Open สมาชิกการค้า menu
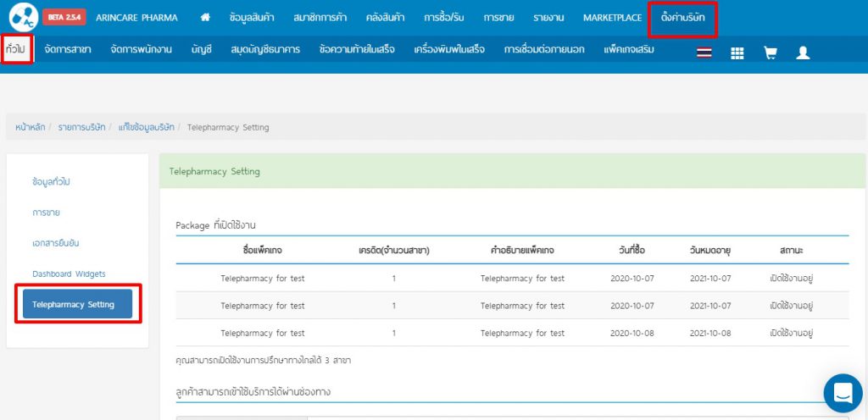The height and width of the screenshot is (420, 868). click(320, 18)
